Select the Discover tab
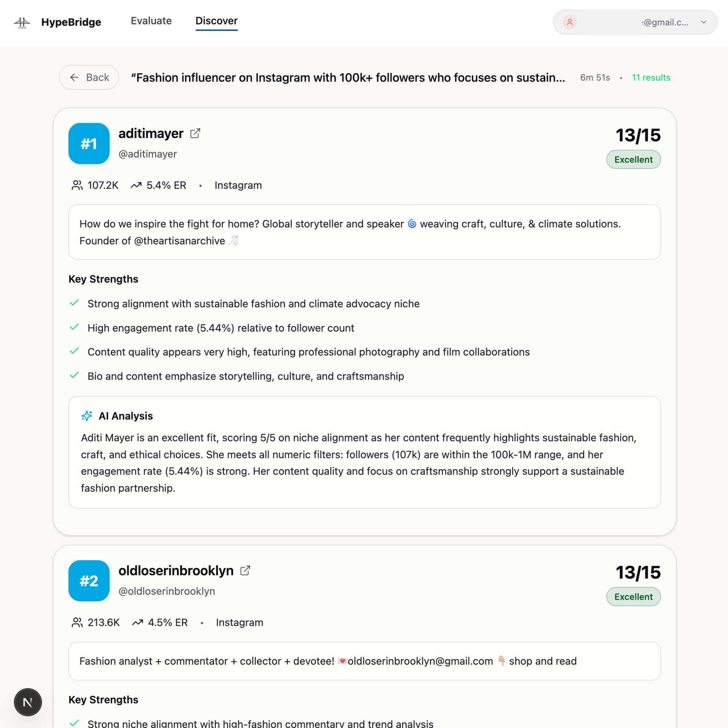 [x=216, y=21]
